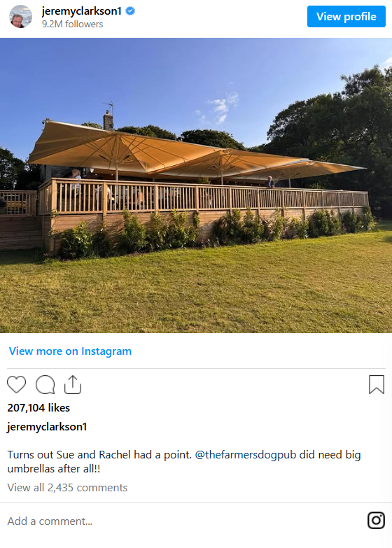This screenshot has height=548, width=392.
Task: Open the 207,104 likes list
Action: (38, 408)
